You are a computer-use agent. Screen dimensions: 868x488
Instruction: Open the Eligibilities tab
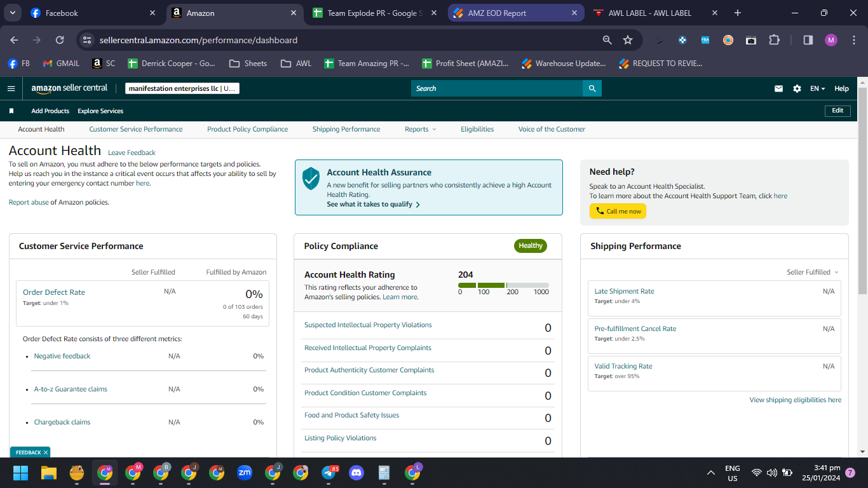coord(477,129)
